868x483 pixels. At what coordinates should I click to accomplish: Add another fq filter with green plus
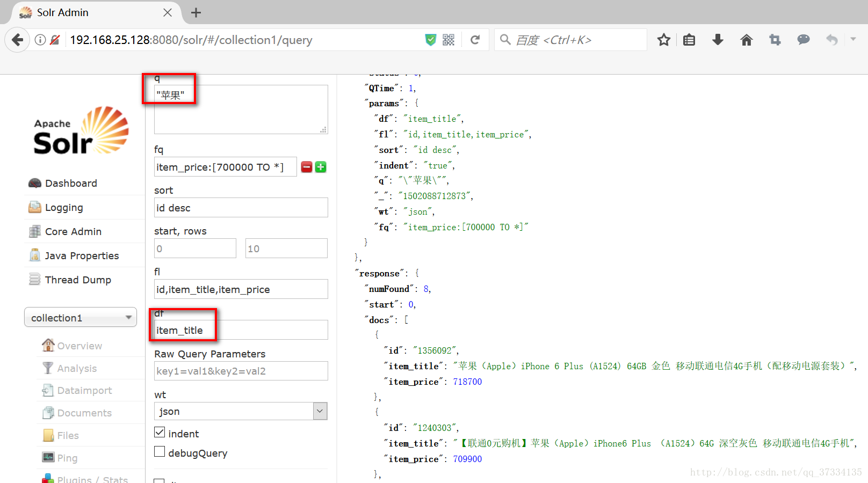point(321,167)
